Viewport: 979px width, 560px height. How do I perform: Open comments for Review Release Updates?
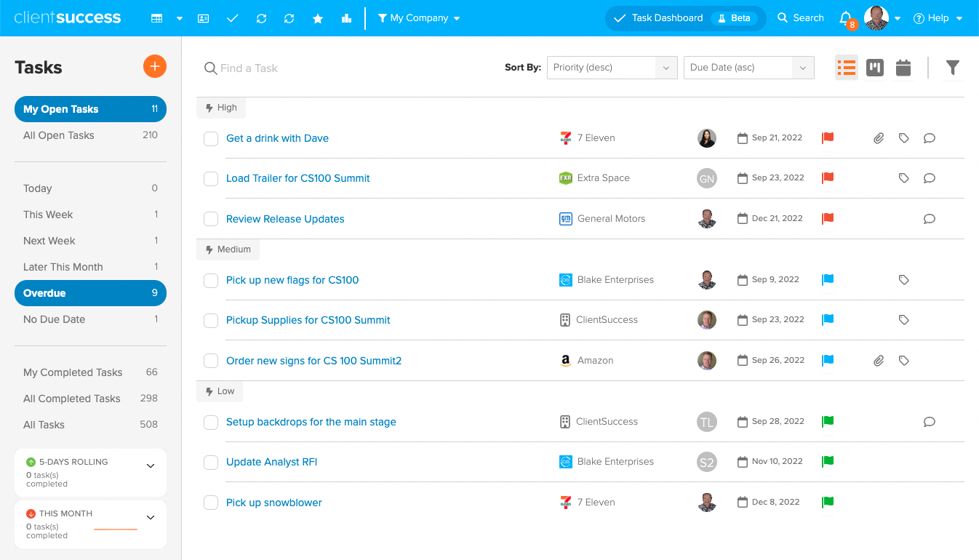(x=929, y=219)
